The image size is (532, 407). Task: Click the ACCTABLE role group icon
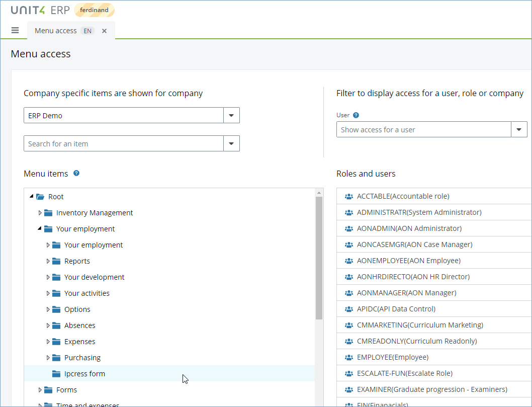[349, 196]
